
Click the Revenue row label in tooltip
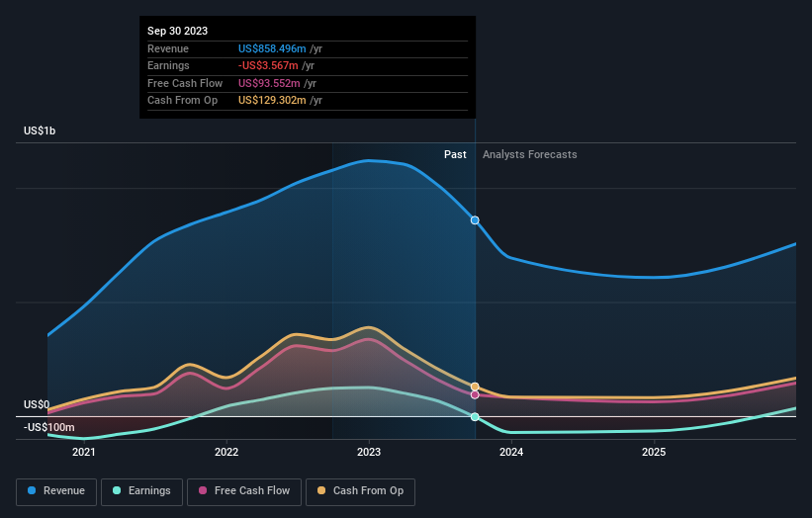pyautogui.click(x=168, y=48)
